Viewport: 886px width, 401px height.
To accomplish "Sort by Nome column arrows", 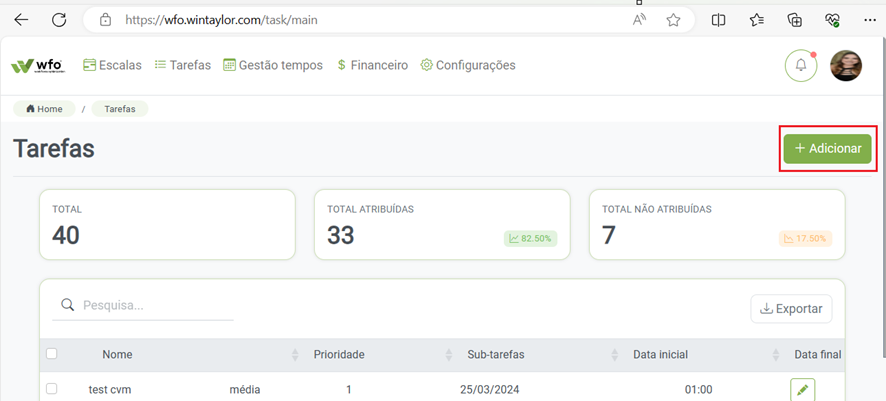I will [294, 355].
